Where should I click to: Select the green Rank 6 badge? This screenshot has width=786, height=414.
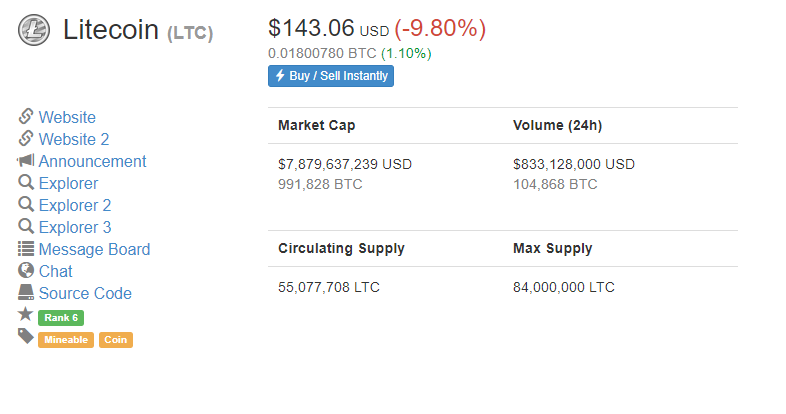click(x=61, y=318)
